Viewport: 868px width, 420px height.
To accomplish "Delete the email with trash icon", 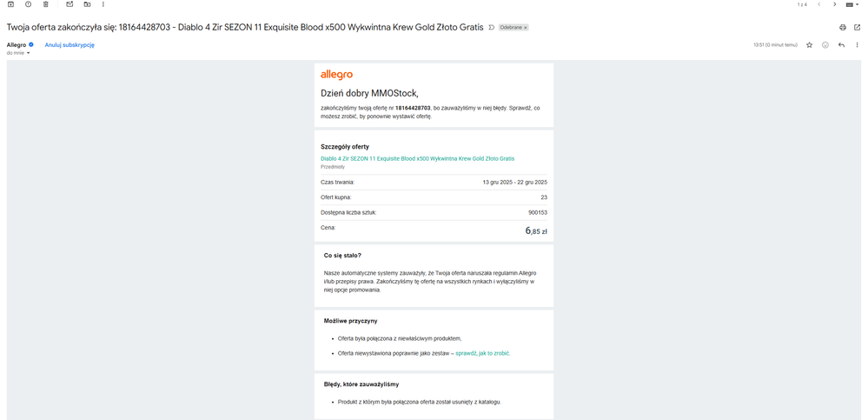I will (x=46, y=4).
